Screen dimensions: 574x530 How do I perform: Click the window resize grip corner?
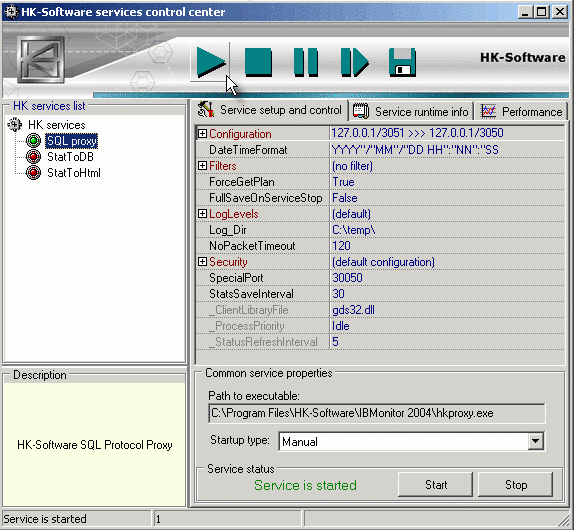tap(564, 520)
